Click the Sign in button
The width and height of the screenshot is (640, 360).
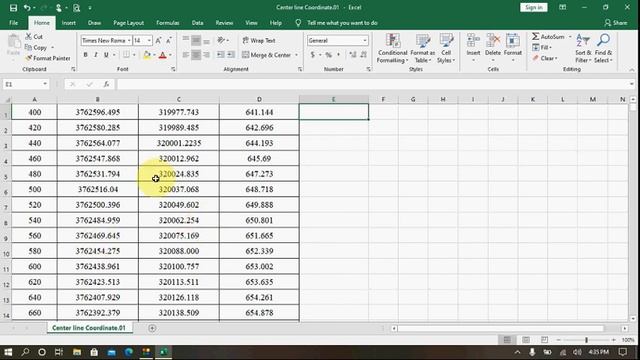[x=533, y=7]
